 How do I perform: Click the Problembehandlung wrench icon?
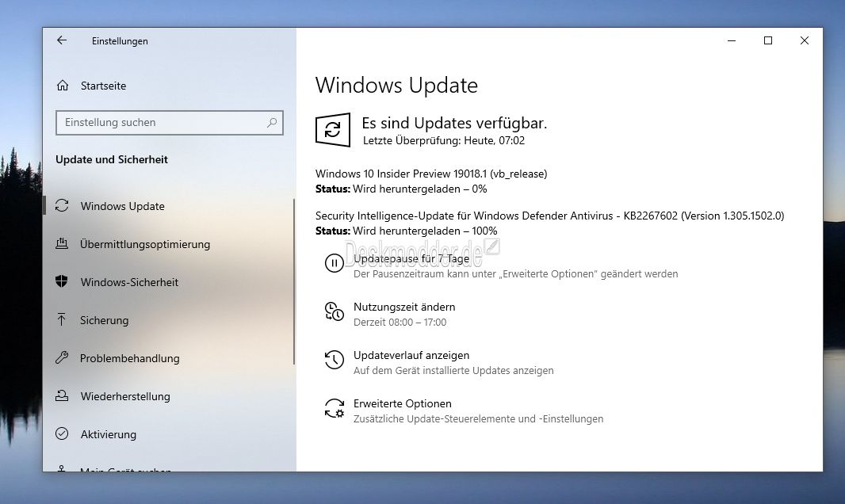[x=62, y=357]
